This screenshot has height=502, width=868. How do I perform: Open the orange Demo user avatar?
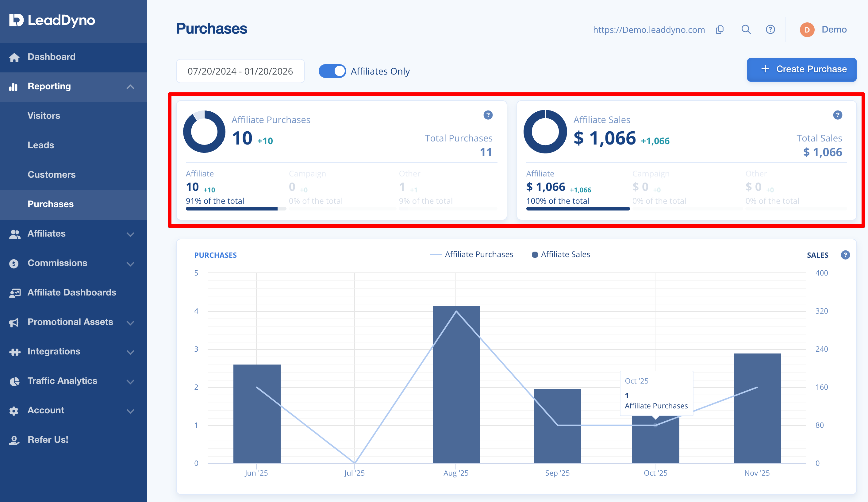(807, 30)
